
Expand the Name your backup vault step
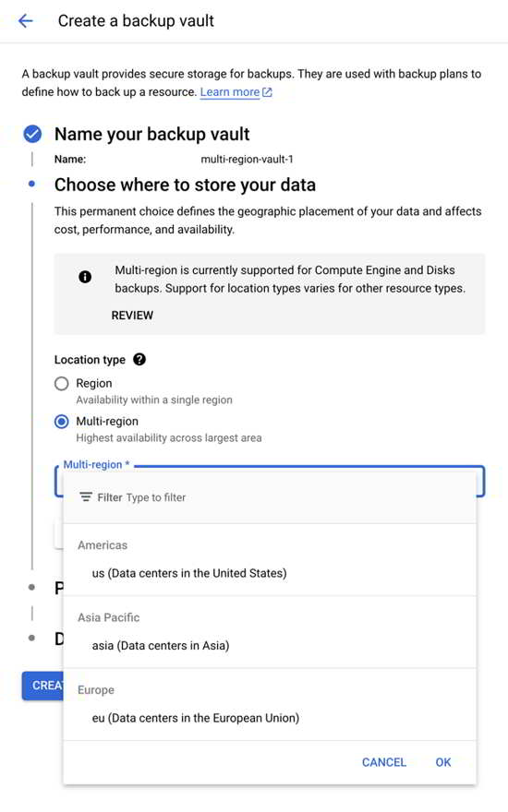pyautogui.click(x=151, y=134)
